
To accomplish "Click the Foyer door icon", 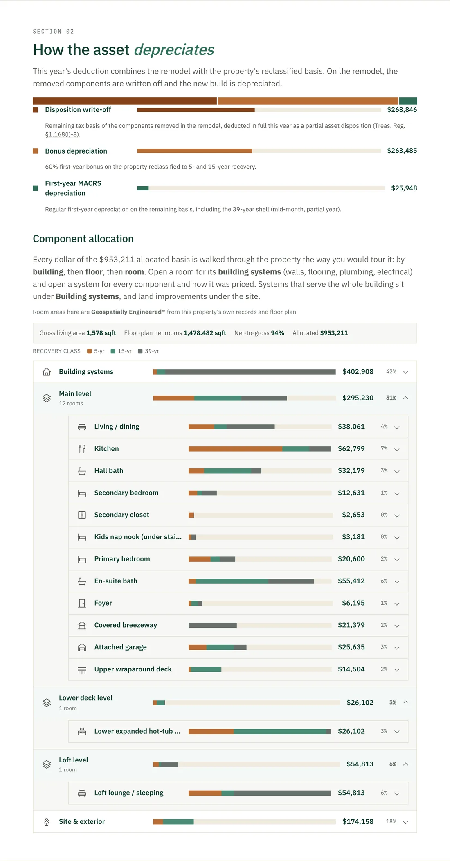I will [x=82, y=603].
